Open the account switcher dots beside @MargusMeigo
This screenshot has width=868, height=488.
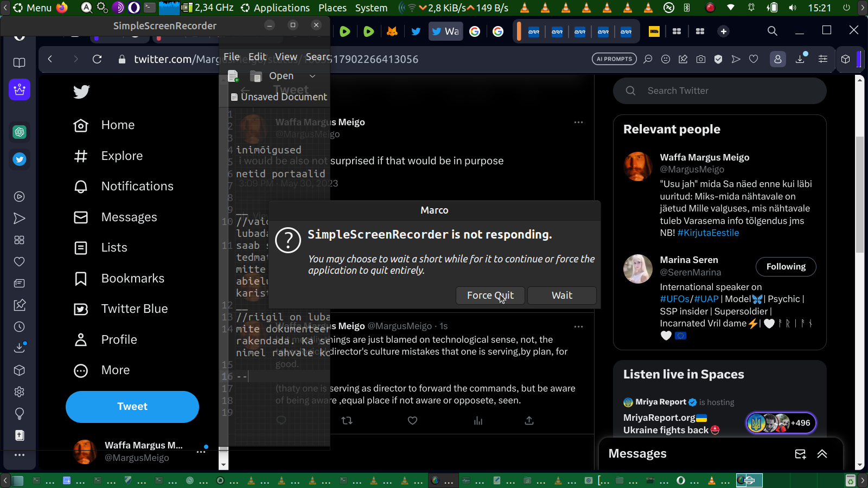tap(201, 451)
